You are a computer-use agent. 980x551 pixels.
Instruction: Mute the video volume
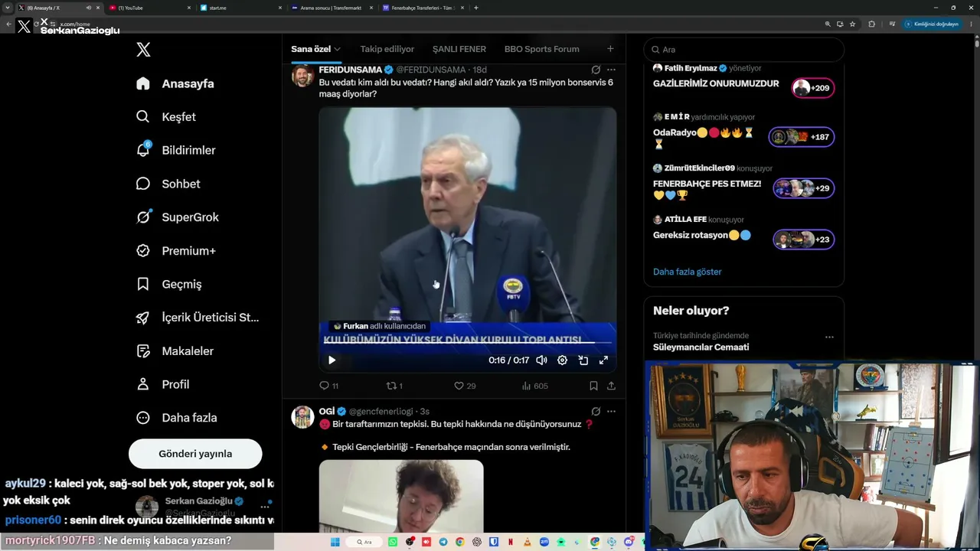tap(541, 360)
